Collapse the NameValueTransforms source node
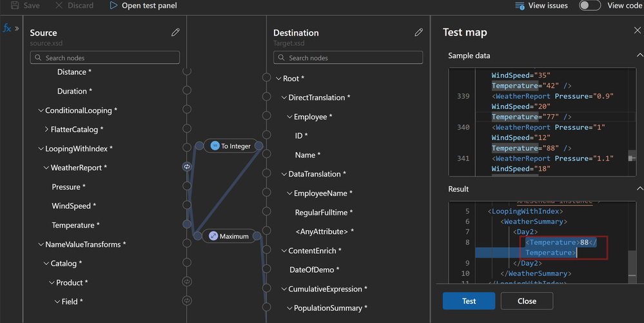Viewport: 644px width, 323px height. point(41,244)
